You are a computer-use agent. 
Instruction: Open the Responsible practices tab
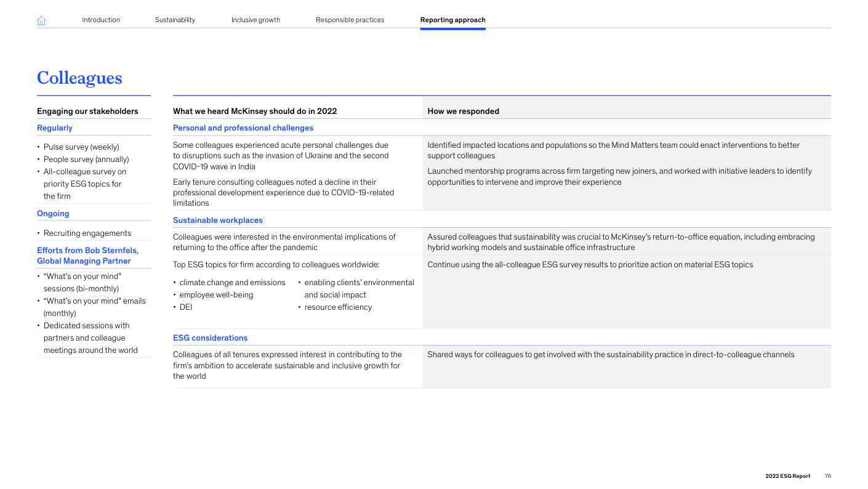tap(350, 20)
